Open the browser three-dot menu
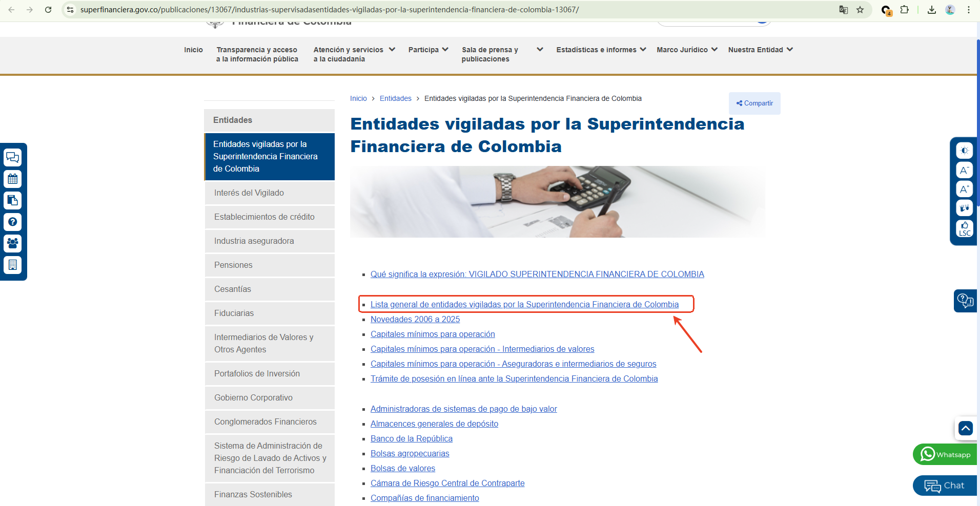The height and width of the screenshot is (506, 980). tap(969, 10)
